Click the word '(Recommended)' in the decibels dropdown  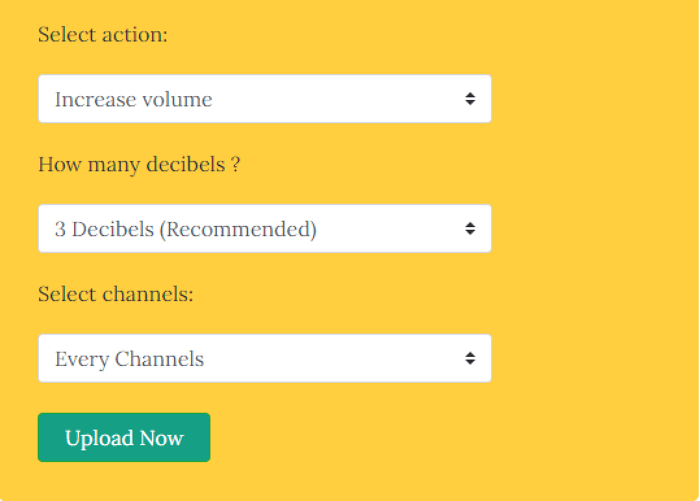click(238, 229)
